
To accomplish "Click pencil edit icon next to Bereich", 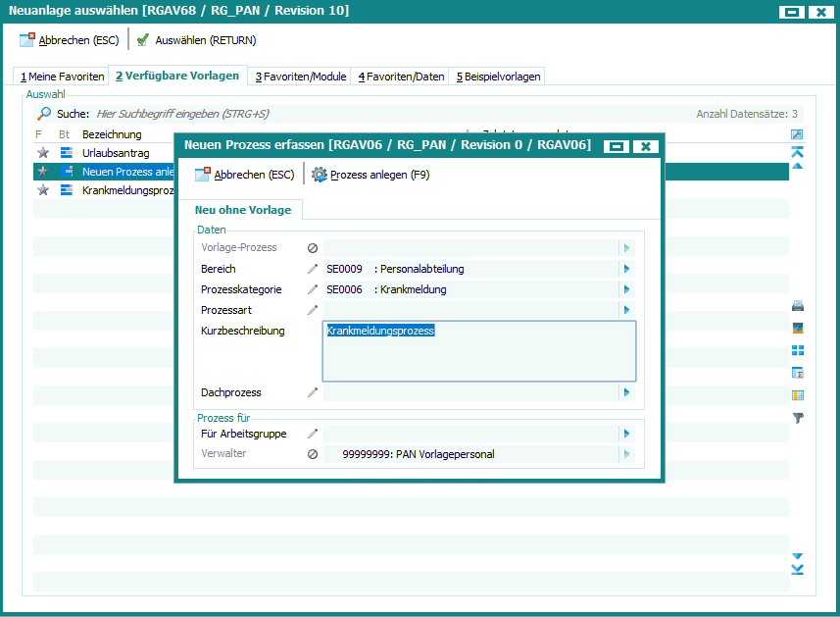I will pos(313,269).
